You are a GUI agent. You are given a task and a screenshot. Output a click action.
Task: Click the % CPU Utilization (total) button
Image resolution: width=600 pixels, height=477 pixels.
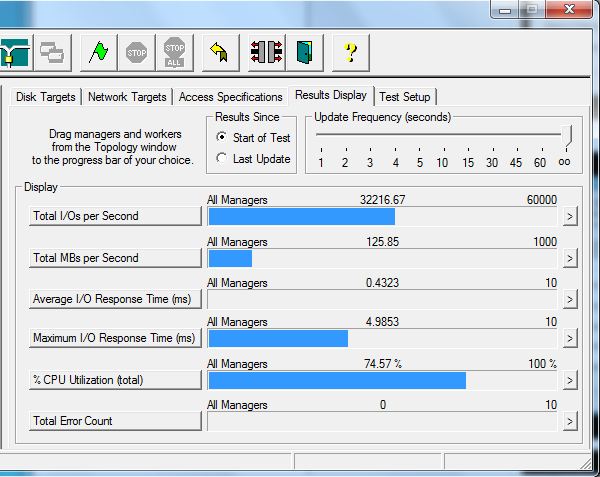click(115, 380)
